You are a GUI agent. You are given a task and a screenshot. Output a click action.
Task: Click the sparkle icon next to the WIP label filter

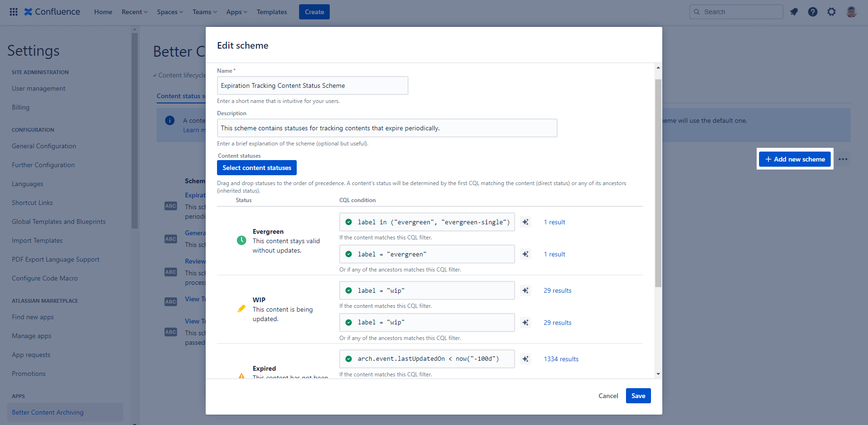pos(526,290)
